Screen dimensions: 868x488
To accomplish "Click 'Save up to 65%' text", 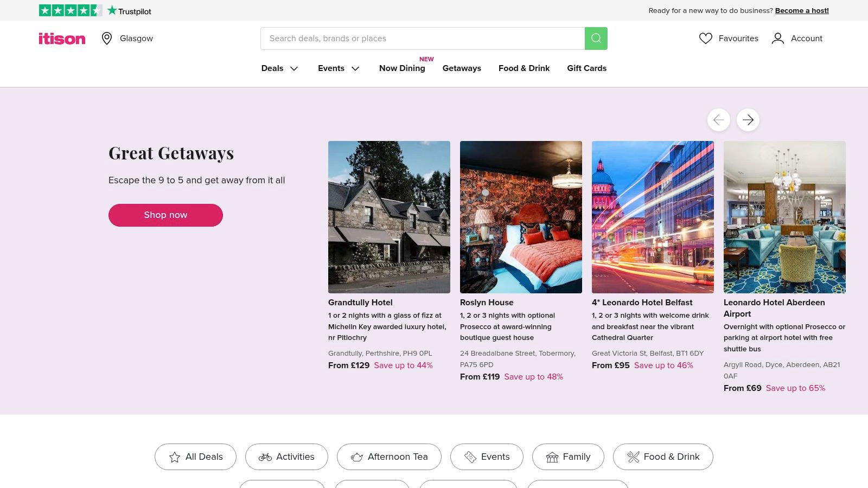I will 795,388.
